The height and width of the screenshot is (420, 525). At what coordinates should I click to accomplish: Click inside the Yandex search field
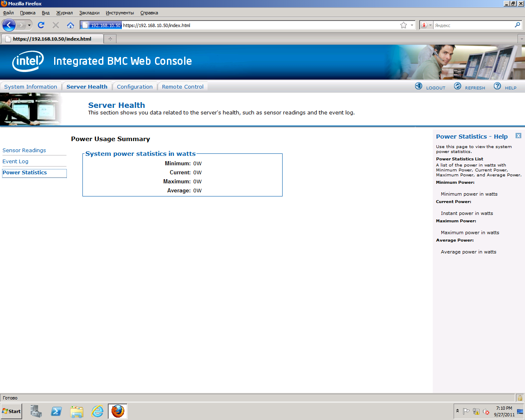472,25
